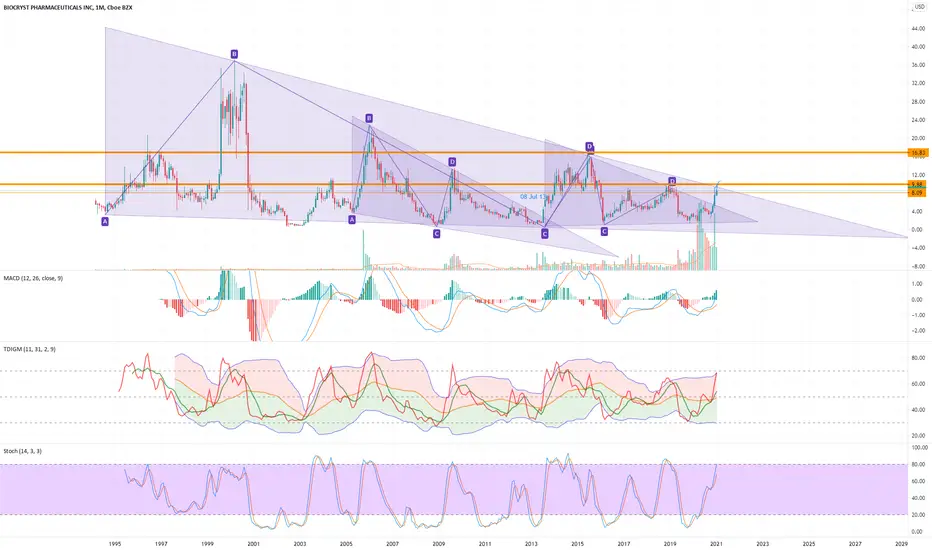Viewport: 932px width, 550px height.
Task: Click the 1995 label on time axis
Action: (x=115, y=543)
